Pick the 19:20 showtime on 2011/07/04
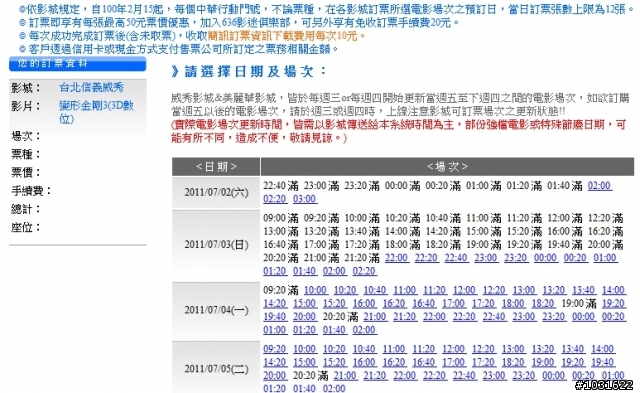Viewport: 640px width, 393px height. pos(613,304)
